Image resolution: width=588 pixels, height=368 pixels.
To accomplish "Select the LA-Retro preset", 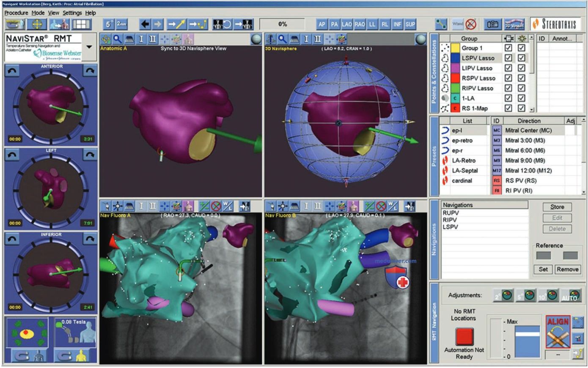I will (x=463, y=161).
